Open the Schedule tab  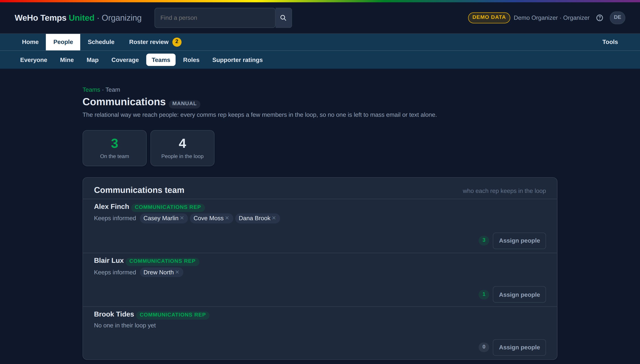[x=101, y=42]
